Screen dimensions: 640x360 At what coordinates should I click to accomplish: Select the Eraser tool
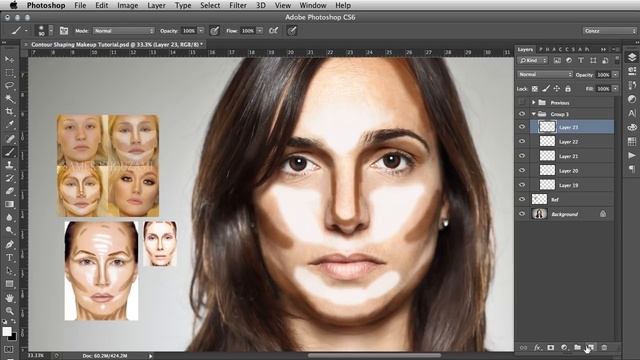click(x=9, y=191)
